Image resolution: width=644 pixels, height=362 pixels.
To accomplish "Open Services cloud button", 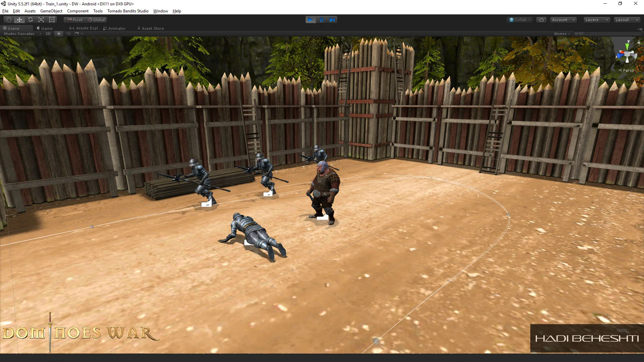I will (541, 20).
